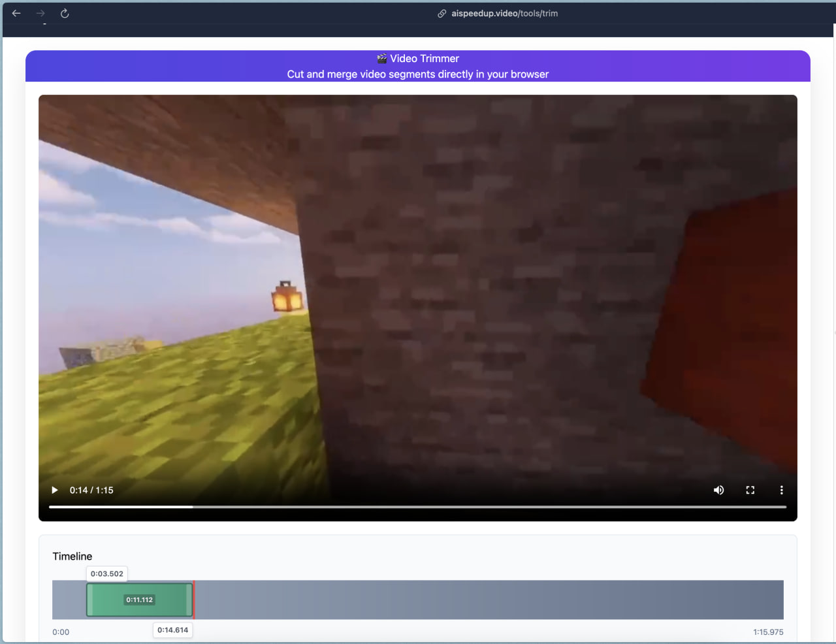Click the aispeedup.video address bar URL
Image resolution: width=836 pixels, height=644 pixels.
(504, 13)
